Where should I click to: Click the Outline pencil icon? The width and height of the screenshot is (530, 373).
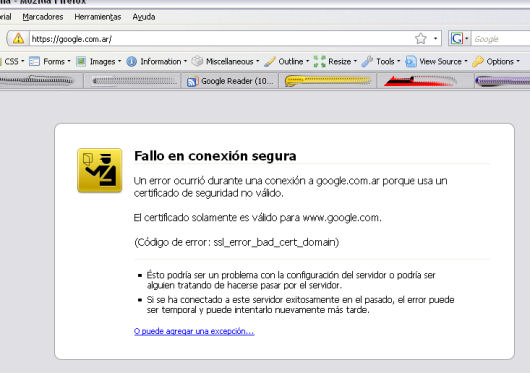270,61
